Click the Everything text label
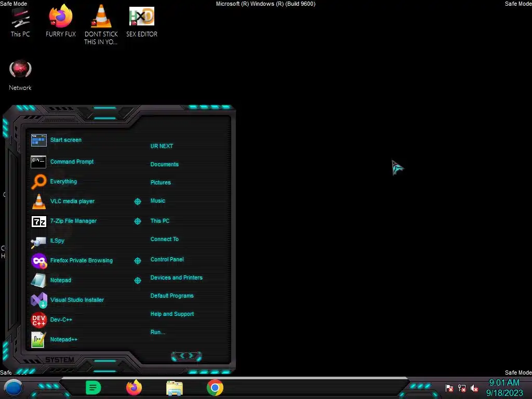The height and width of the screenshot is (399, 532). pos(63,181)
